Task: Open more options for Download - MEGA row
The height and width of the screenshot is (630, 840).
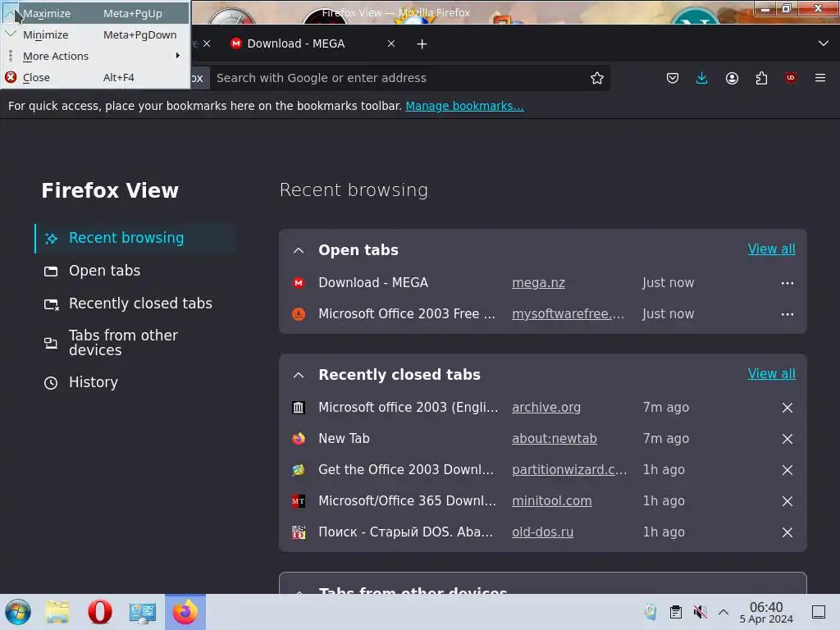Action: 787,283
